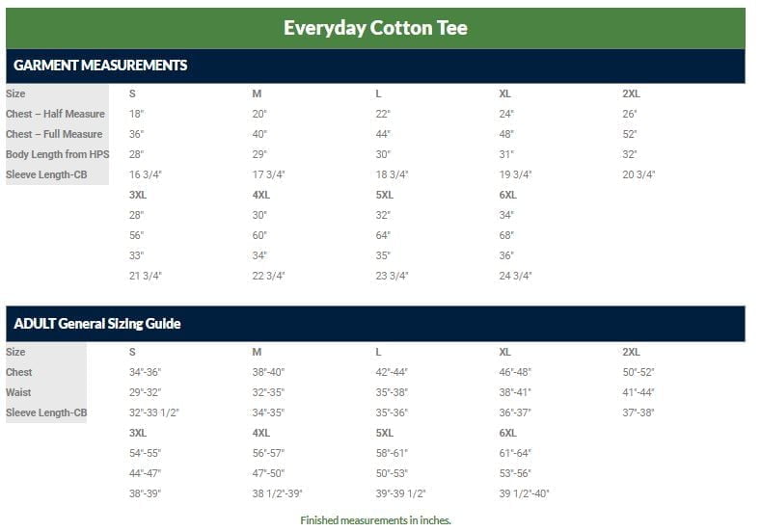761x532 pixels.
Task: Click the Chest – Half Measure row label
Action: (55, 114)
